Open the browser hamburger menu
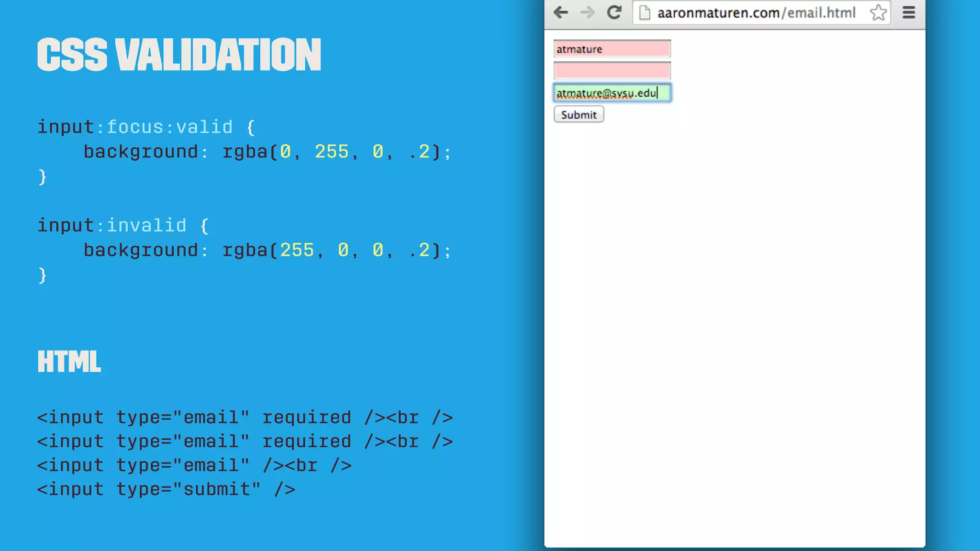Image resolution: width=980 pixels, height=551 pixels. pyautogui.click(x=909, y=12)
